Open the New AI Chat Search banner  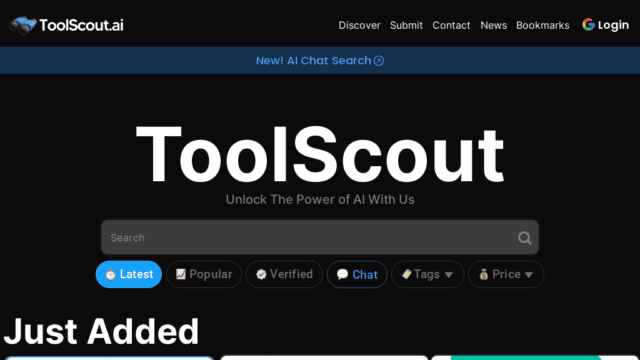(x=320, y=60)
